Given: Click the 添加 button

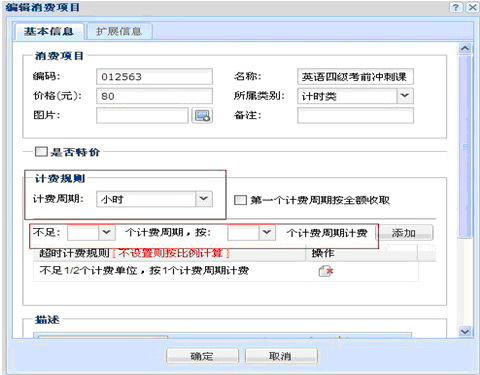Looking at the screenshot, I should tap(405, 233).
